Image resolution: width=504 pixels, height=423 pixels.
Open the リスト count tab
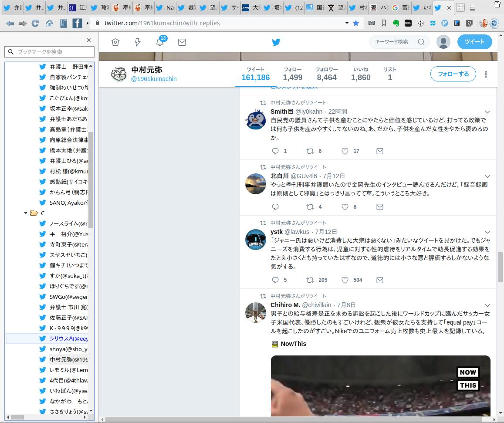[390, 74]
